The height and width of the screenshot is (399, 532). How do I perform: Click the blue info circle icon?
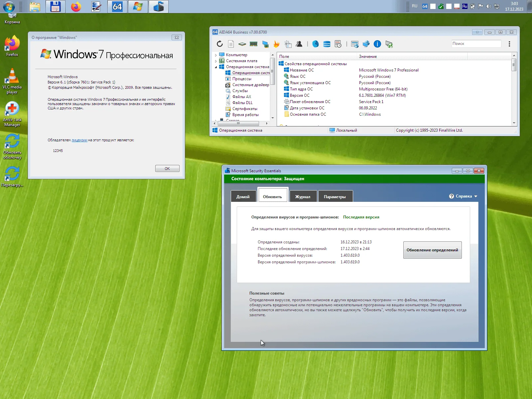(x=377, y=44)
